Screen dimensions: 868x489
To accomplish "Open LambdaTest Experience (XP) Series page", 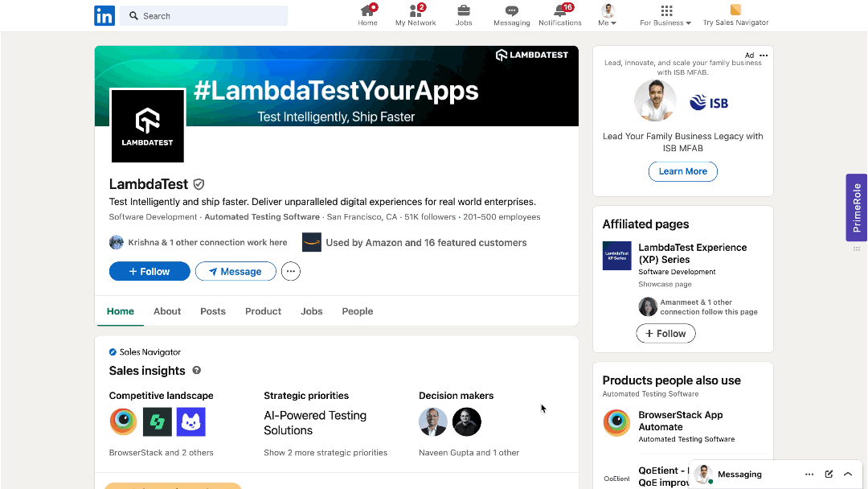I will [693, 253].
